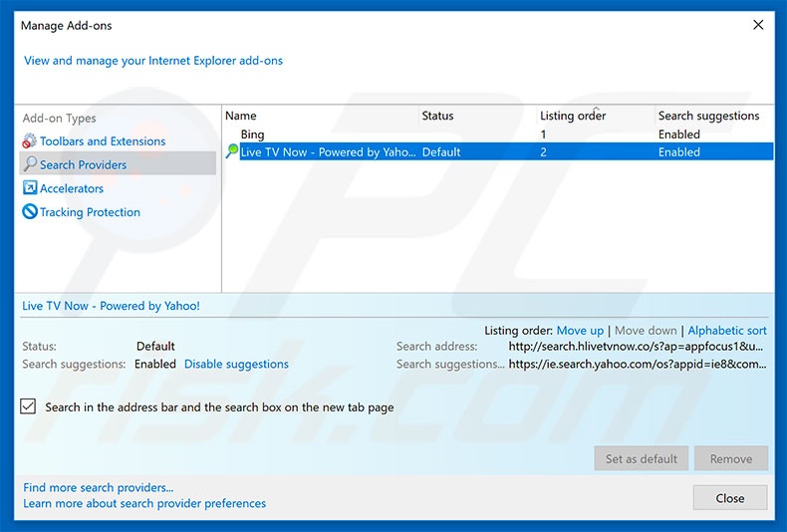
Task: Click Disable suggestions link
Action: click(236, 364)
